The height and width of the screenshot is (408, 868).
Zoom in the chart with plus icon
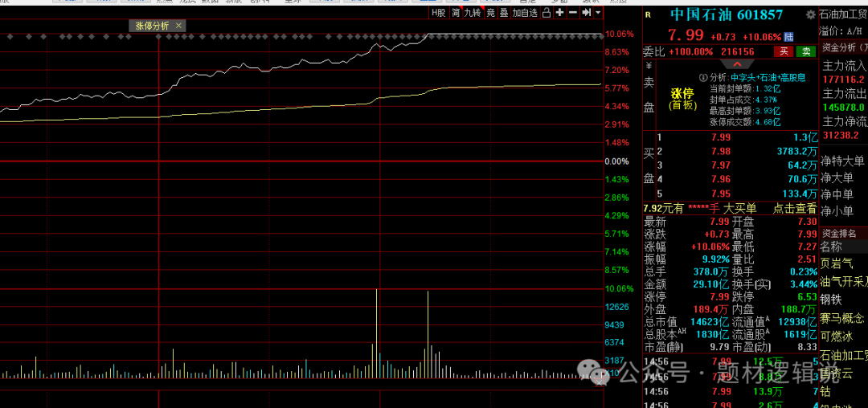559,13
